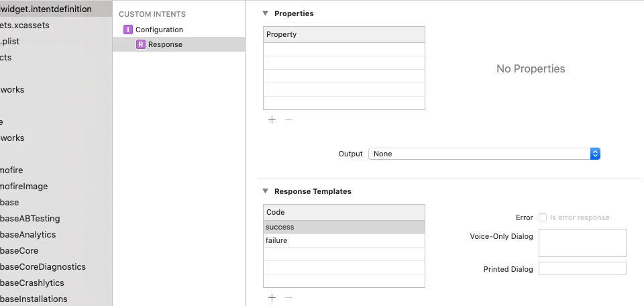
Task: Click the Voice-Only Dialog text field
Action: 582,243
